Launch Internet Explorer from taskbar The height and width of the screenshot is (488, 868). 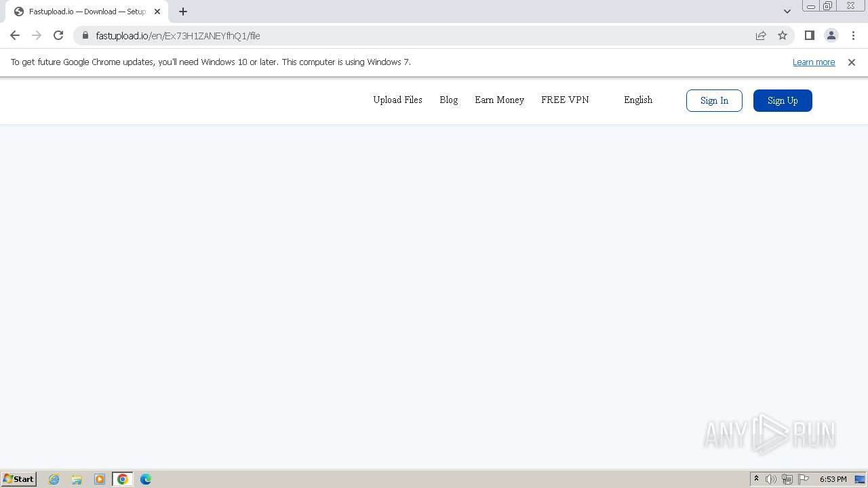click(54, 479)
